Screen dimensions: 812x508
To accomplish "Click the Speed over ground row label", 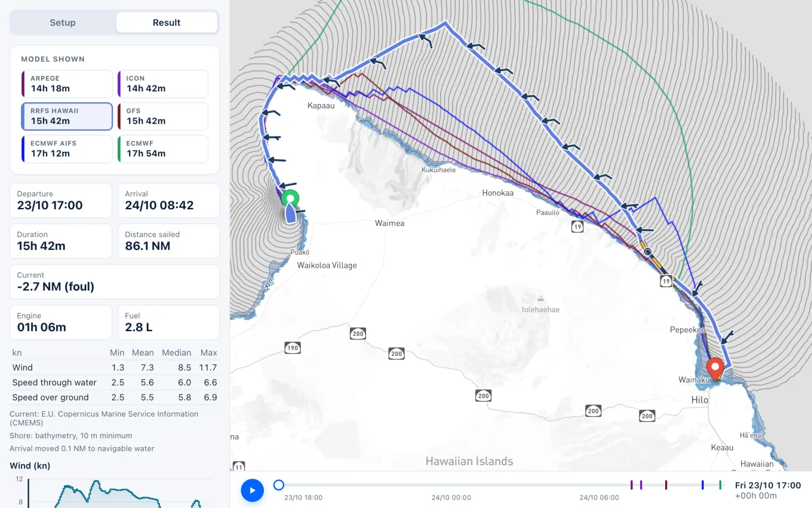I will (50, 397).
